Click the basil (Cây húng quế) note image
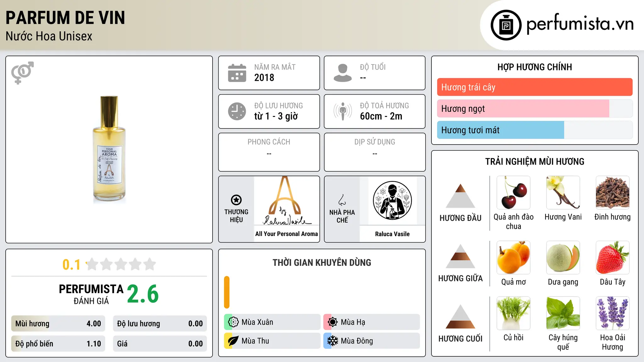Screen dimensions: 644x362 563,313
